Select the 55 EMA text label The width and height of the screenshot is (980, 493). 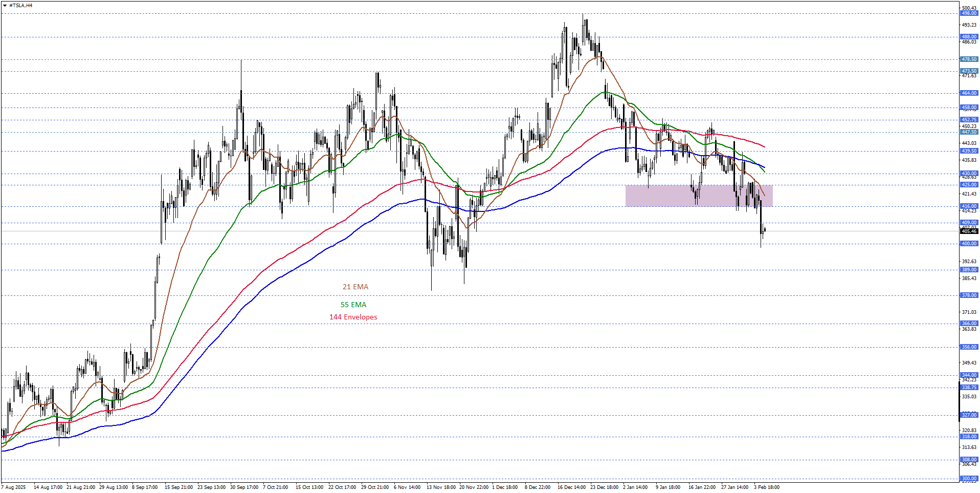(x=353, y=305)
